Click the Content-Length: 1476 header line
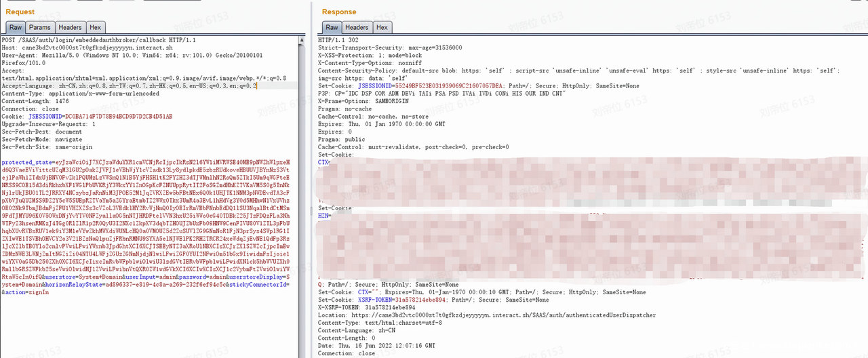 (x=32, y=102)
